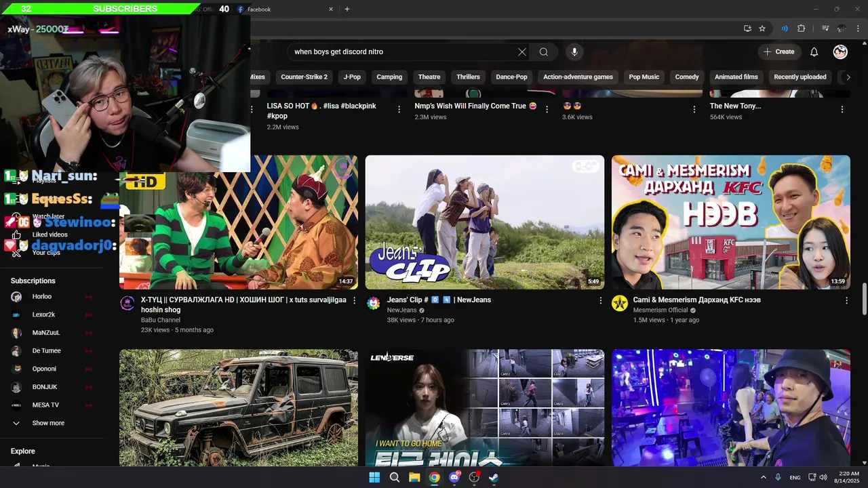Select the Recently uploaded chip
This screenshot has height=488, width=868.
[x=800, y=77]
